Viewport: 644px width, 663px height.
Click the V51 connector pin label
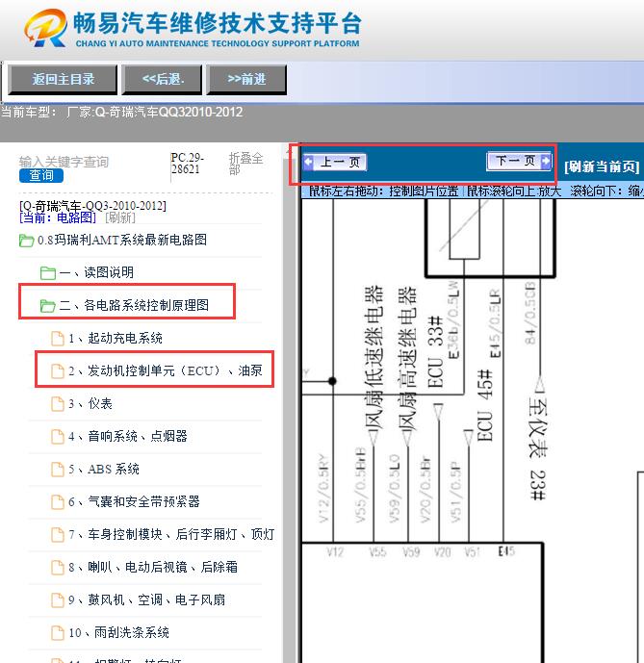(x=472, y=552)
